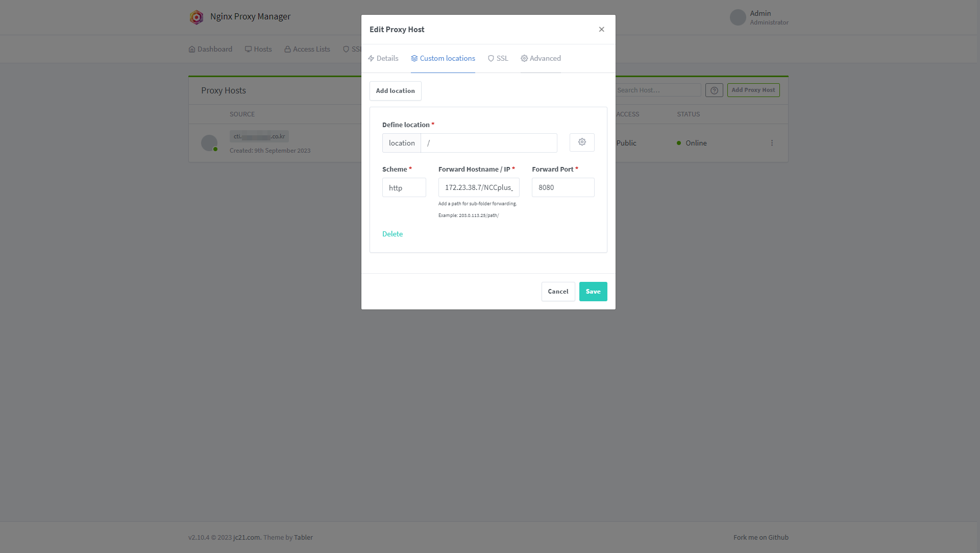Click the location settings gear icon
Image resolution: width=980 pixels, height=553 pixels.
point(582,142)
